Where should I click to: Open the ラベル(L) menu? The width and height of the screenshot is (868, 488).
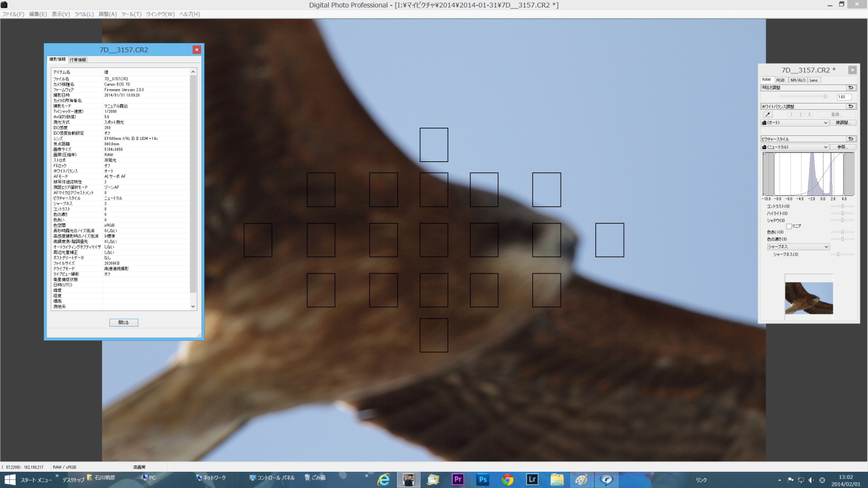[84, 14]
